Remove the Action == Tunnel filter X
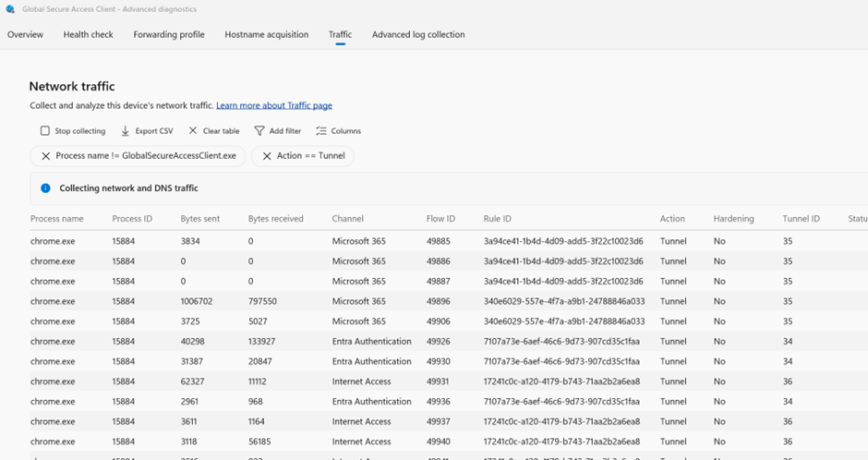This screenshot has height=460, width=868. (267, 156)
